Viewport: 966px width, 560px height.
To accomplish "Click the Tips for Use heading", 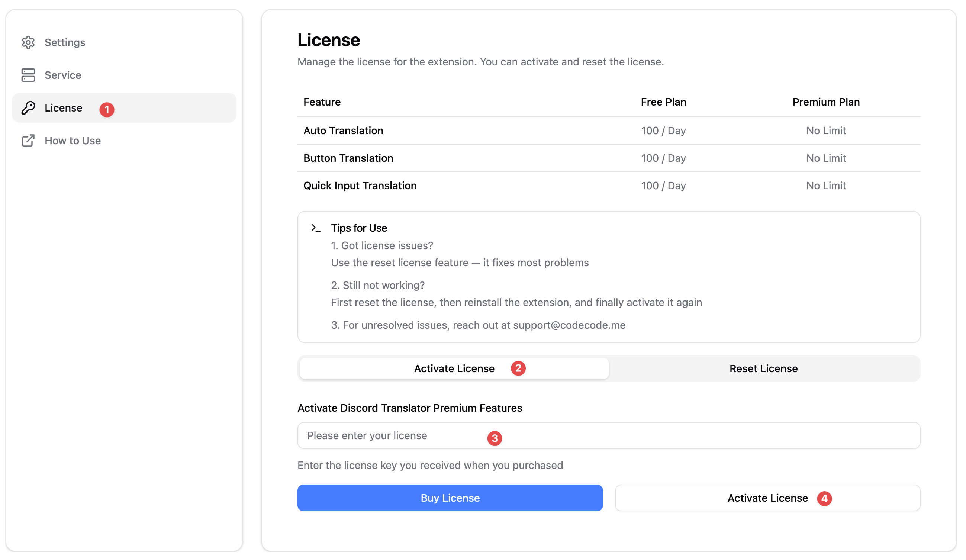I will pyautogui.click(x=359, y=228).
